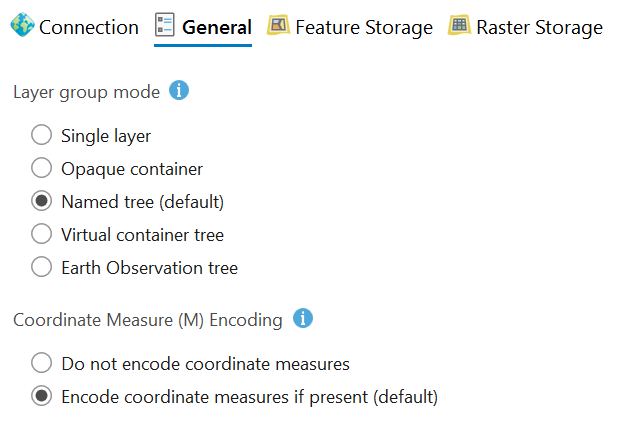Screen dimensions: 617x425
Task: Go to the Feature Storage tab
Action: pyautogui.click(x=364, y=27)
